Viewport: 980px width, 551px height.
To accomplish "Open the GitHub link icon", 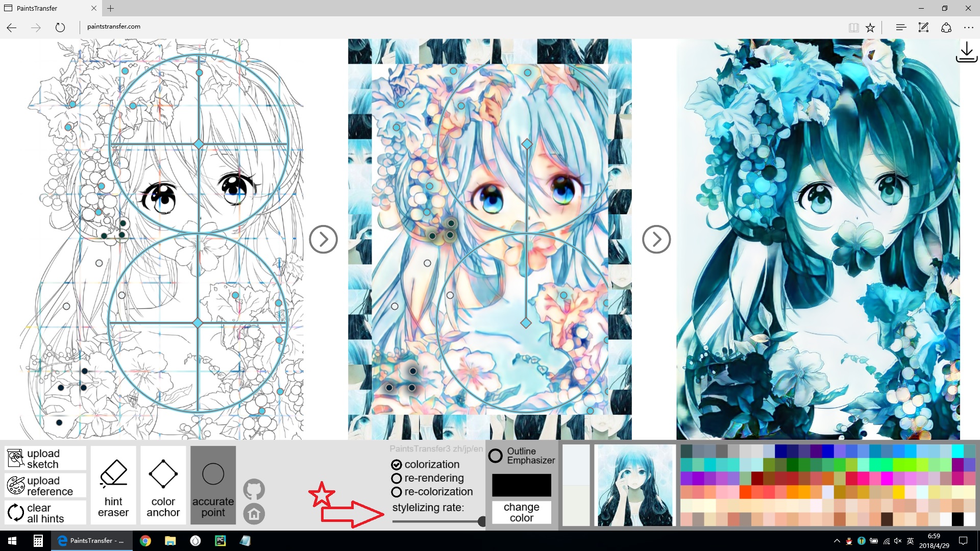I will [254, 489].
